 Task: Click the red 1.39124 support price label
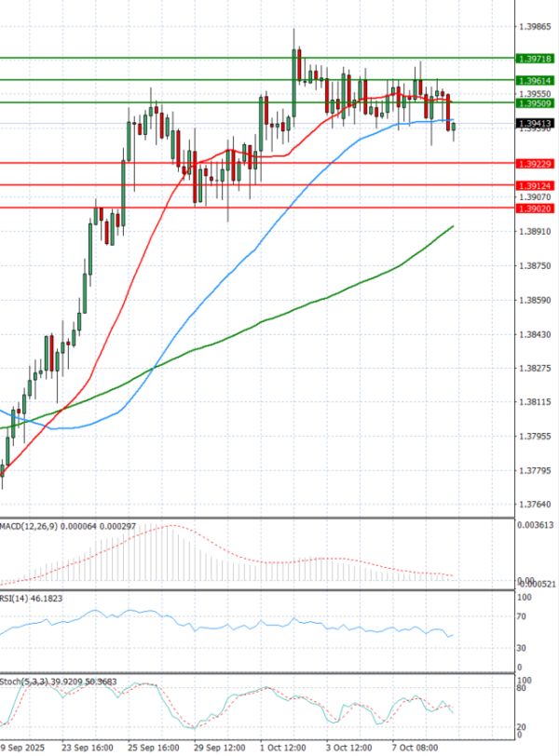[x=536, y=186]
